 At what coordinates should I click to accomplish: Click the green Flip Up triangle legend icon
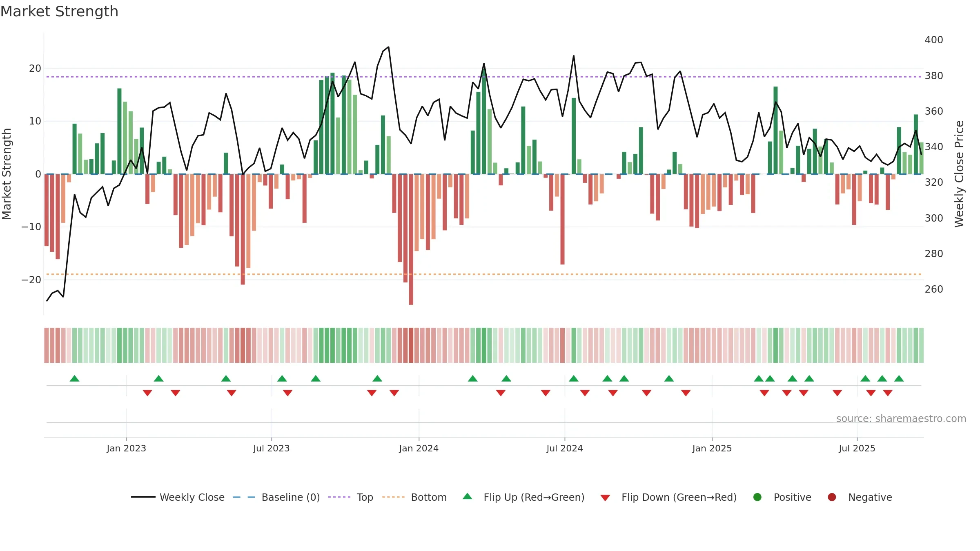coord(468,497)
